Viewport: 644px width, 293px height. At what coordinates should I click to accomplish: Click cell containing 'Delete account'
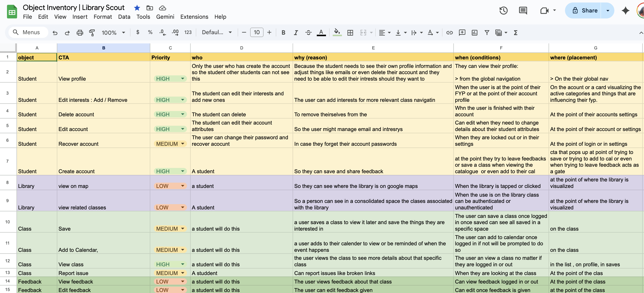click(x=103, y=111)
